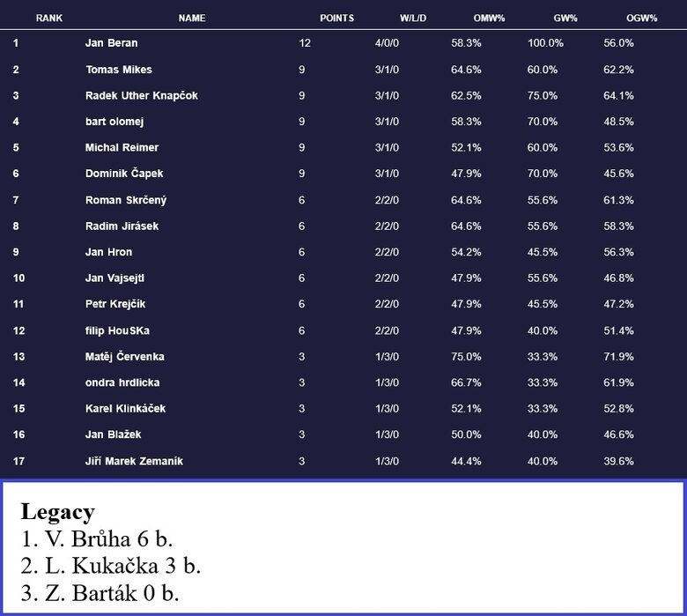The image size is (687, 616).
Task: Select the V. Brůha 6 b. line
Action: 97,538
